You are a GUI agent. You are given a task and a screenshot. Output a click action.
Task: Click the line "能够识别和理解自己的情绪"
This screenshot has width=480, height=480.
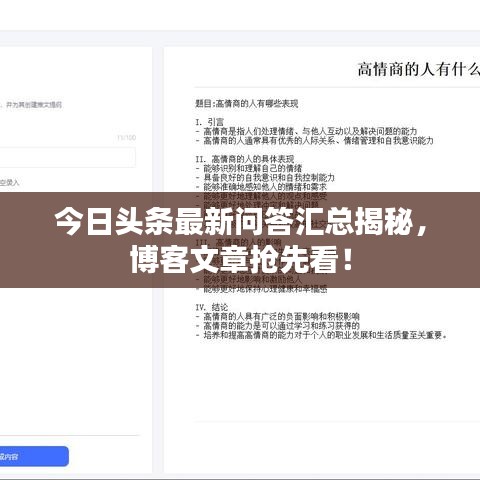click(x=253, y=168)
